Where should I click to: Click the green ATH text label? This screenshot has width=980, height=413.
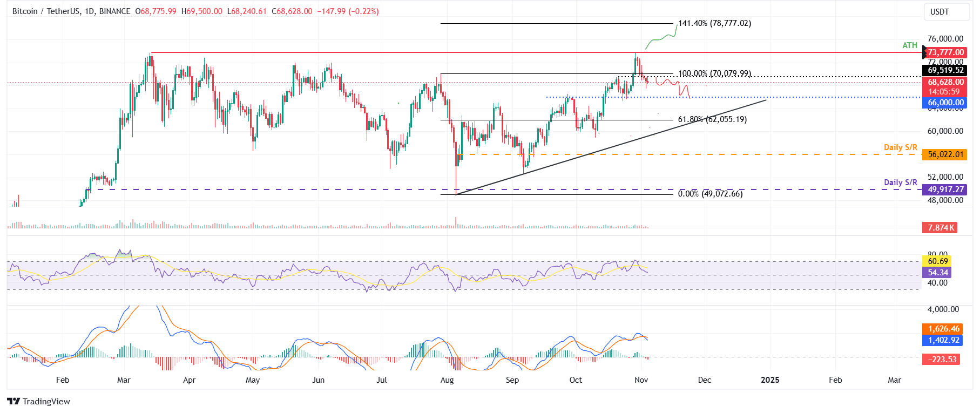click(x=910, y=45)
